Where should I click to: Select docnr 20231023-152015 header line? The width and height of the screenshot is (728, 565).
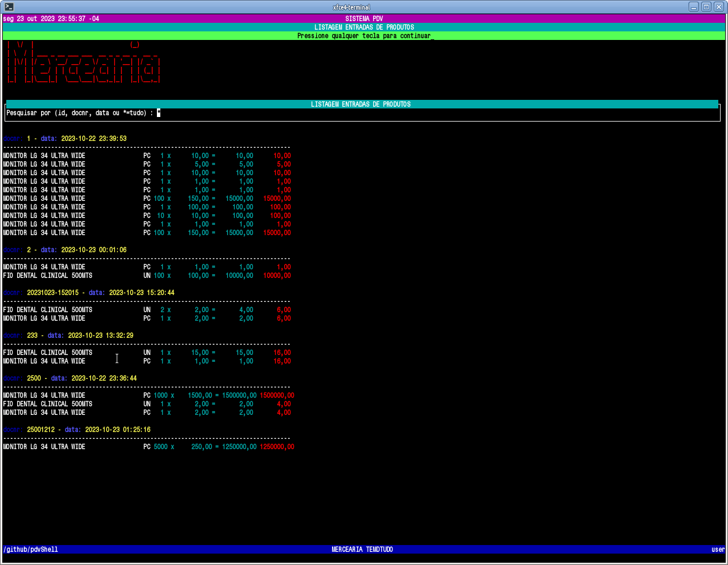pos(89,293)
